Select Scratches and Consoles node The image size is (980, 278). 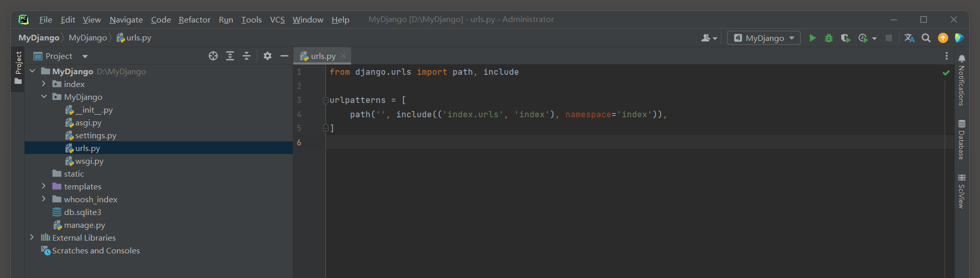tap(90, 250)
